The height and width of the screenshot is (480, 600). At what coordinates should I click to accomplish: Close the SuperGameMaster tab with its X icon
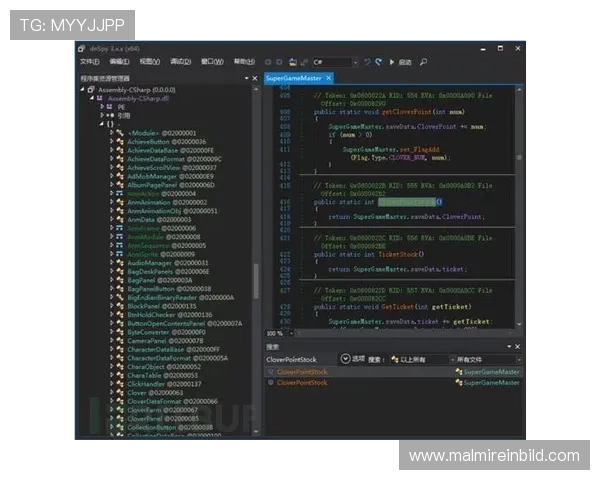point(328,78)
